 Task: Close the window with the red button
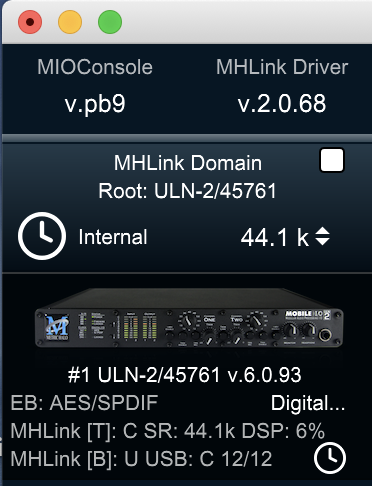tap(30, 22)
